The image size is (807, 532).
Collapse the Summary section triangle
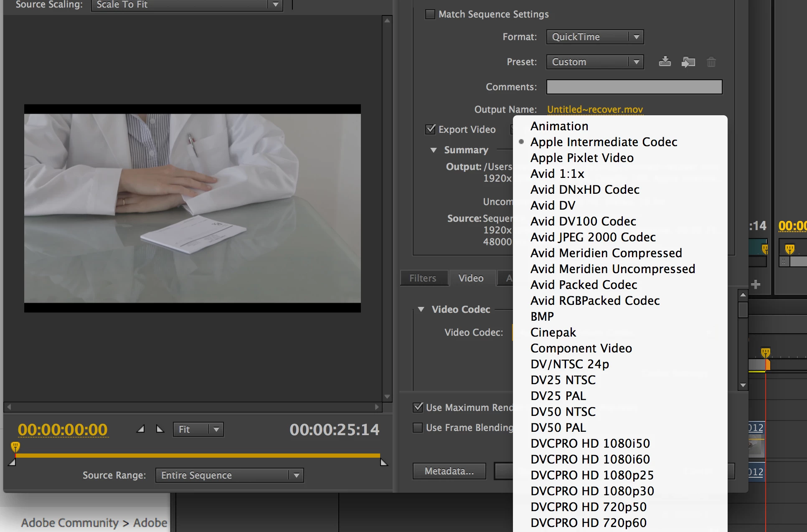(434, 150)
